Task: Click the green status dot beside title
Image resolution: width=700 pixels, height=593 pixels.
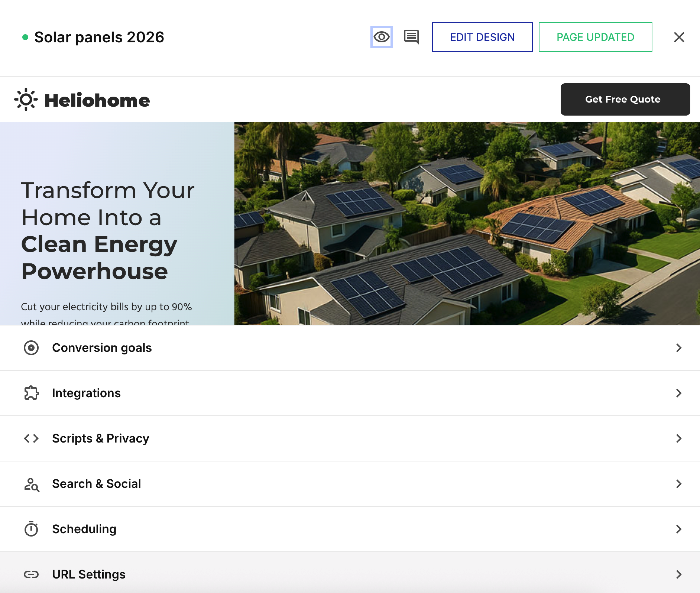Action: pos(25,37)
